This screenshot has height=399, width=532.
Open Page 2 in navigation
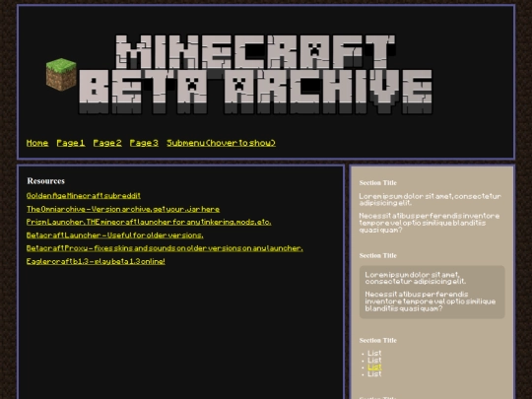pos(107,143)
